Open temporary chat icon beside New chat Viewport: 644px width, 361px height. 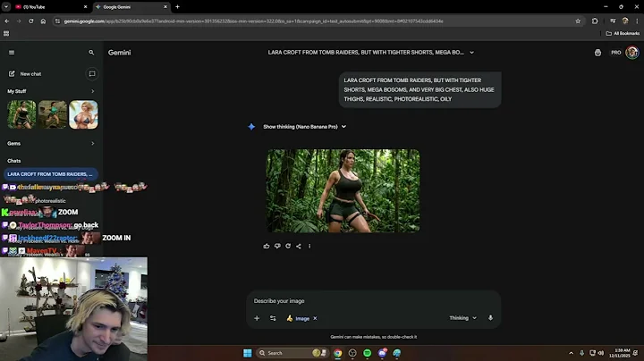(92, 74)
